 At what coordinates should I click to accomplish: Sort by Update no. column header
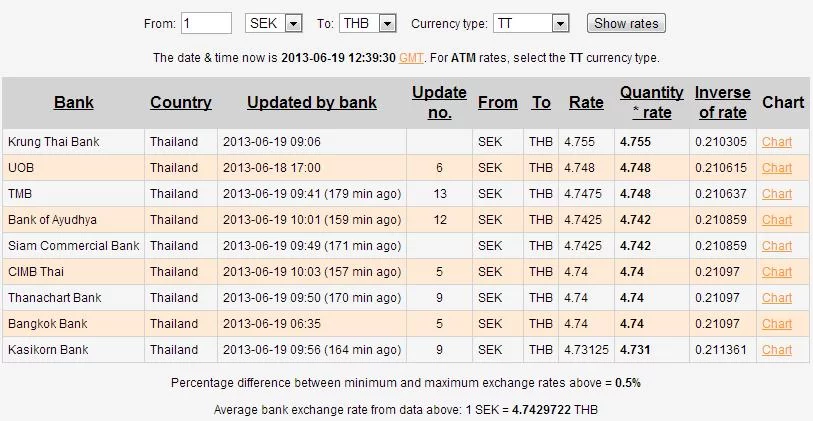(439, 102)
